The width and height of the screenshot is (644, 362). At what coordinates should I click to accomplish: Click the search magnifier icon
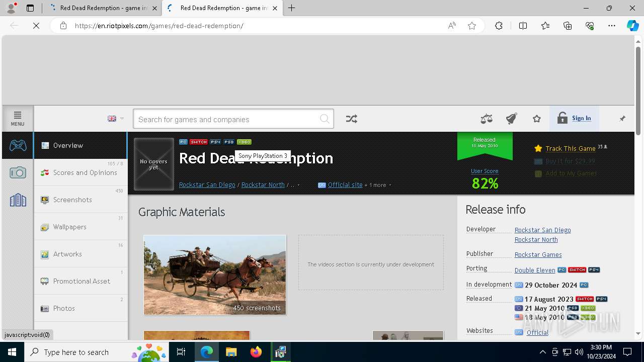coord(325,119)
